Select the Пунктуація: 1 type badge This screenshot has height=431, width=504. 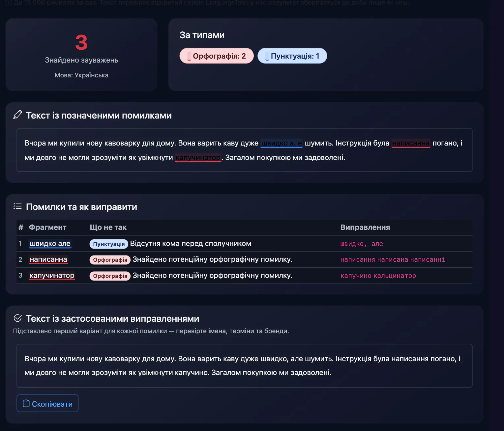point(292,56)
